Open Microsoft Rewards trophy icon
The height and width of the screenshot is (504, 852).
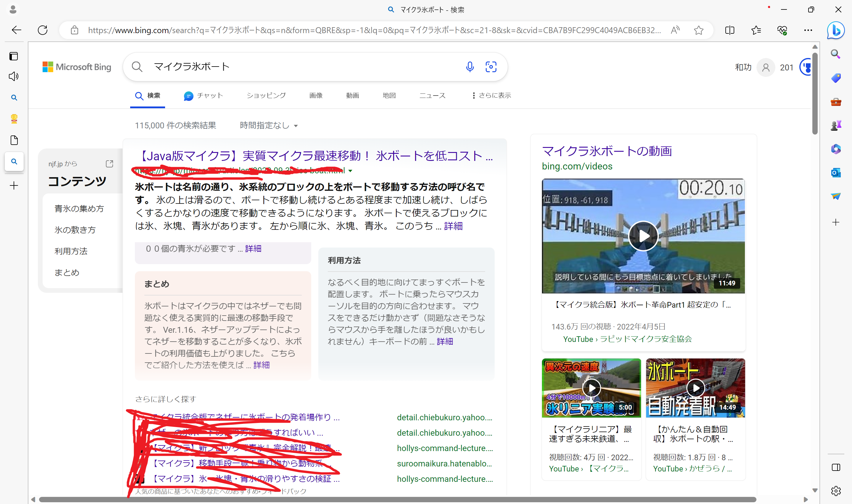pos(806,67)
